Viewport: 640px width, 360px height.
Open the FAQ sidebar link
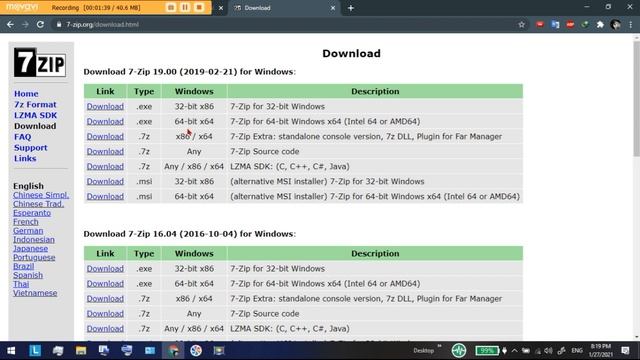pos(22,137)
